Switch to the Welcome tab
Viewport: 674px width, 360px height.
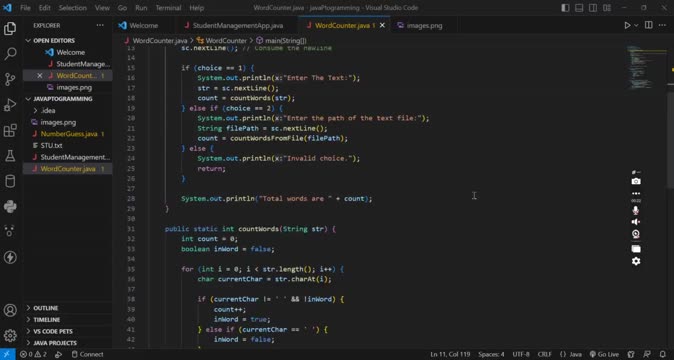click(144, 25)
